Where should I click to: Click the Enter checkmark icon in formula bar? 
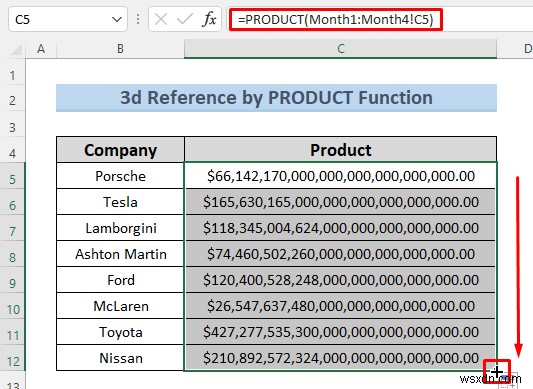click(x=185, y=19)
